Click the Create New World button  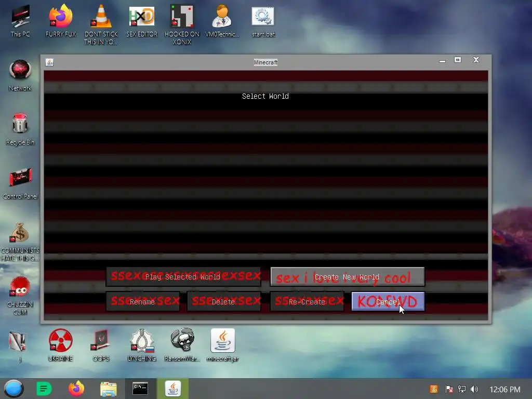pos(348,277)
